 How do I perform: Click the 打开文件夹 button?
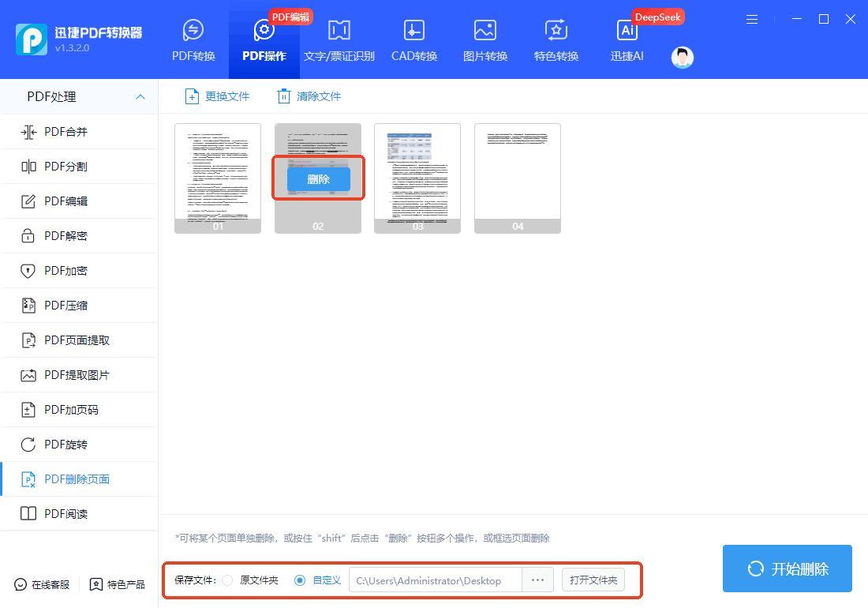(x=593, y=580)
